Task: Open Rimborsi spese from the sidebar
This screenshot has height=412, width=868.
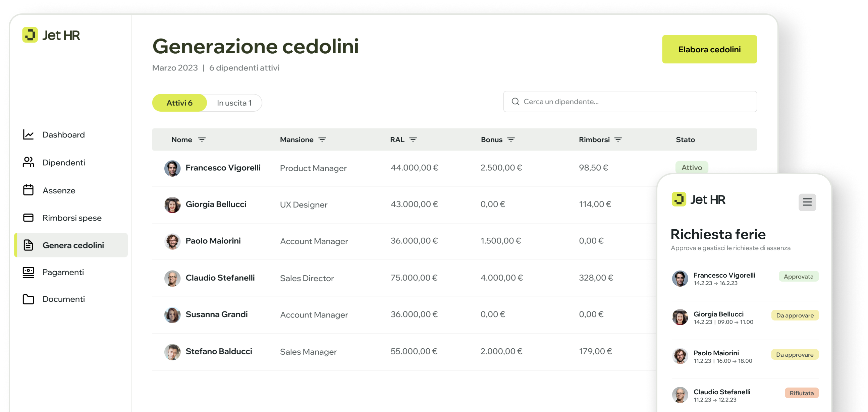Action: pyautogui.click(x=72, y=218)
